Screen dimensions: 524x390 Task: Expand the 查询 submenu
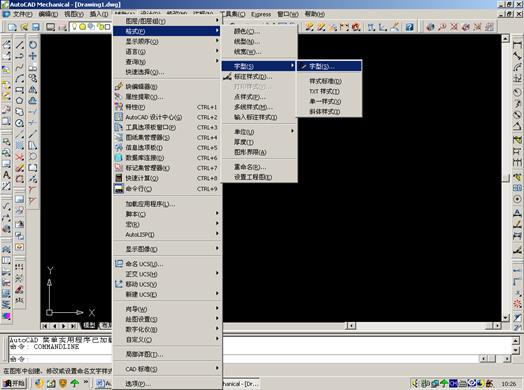(x=167, y=62)
